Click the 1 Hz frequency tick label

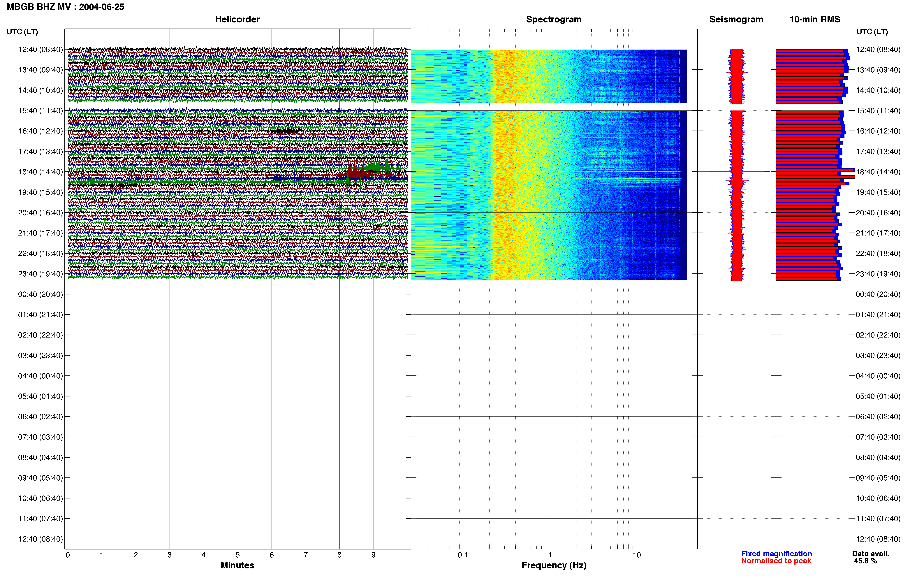point(550,555)
